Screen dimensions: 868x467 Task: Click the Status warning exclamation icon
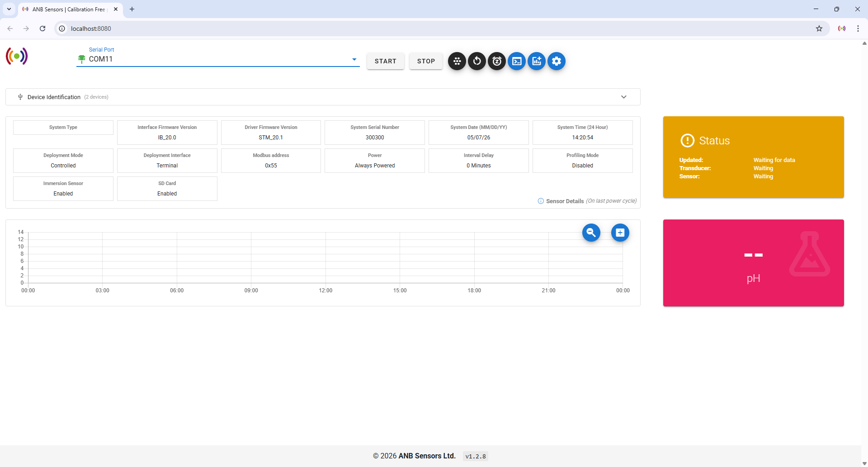(687, 140)
